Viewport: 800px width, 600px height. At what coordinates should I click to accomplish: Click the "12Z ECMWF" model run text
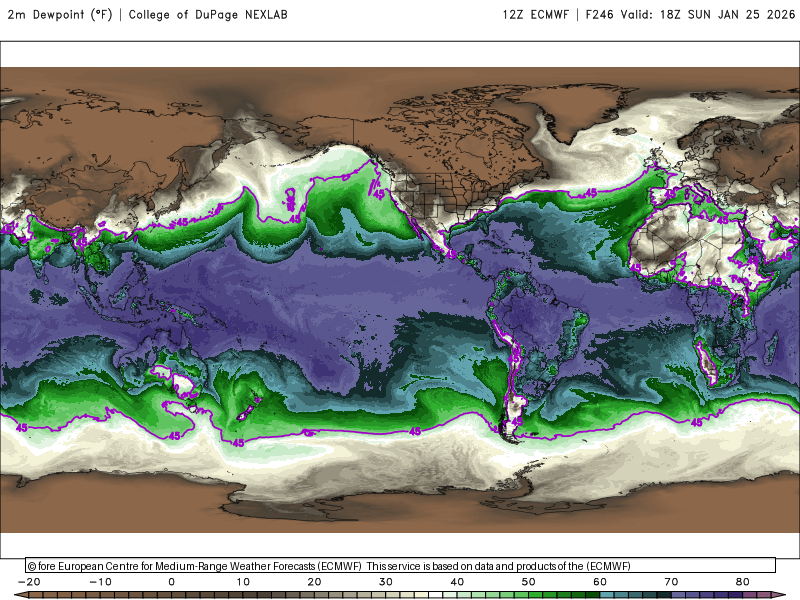[535, 14]
